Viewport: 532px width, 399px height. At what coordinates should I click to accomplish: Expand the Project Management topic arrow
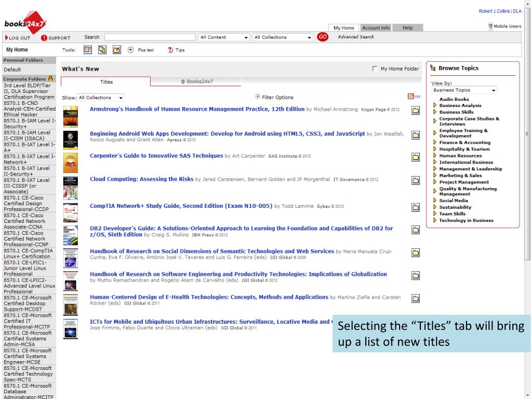[435, 182]
